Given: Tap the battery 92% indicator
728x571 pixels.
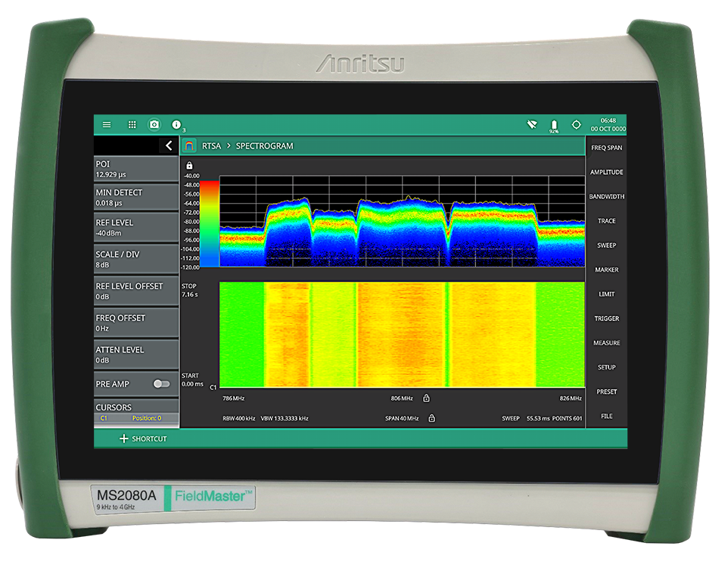Looking at the screenshot, I should (554, 126).
